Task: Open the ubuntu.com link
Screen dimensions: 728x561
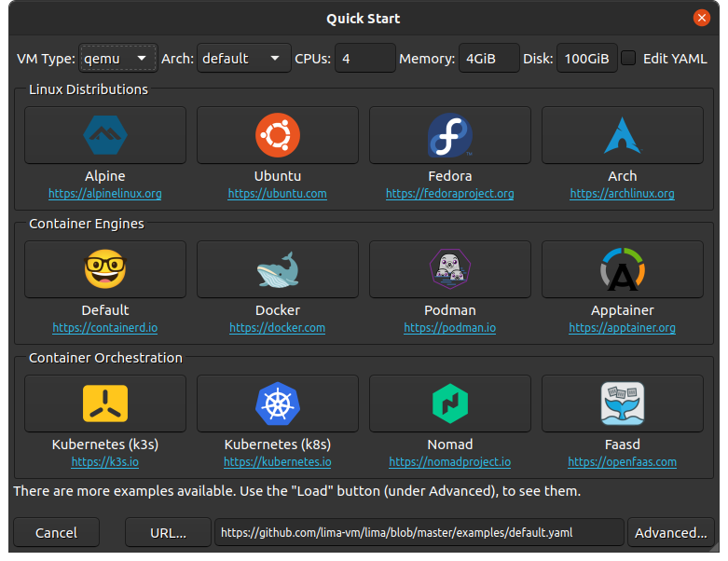Action: point(278,194)
